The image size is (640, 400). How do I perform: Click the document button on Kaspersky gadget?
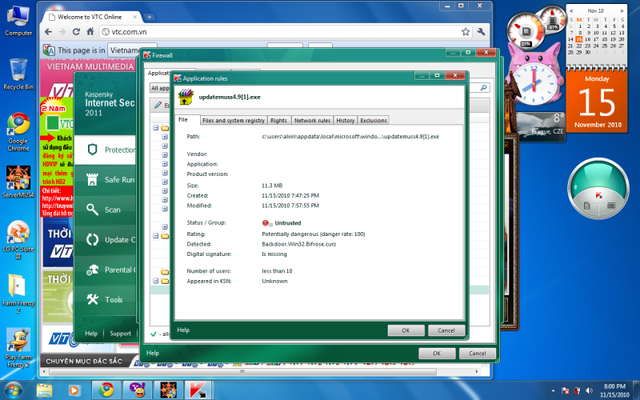(587, 206)
